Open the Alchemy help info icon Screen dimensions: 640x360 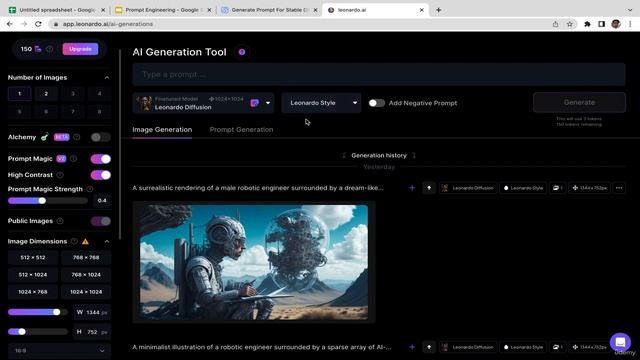[x=76, y=137]
